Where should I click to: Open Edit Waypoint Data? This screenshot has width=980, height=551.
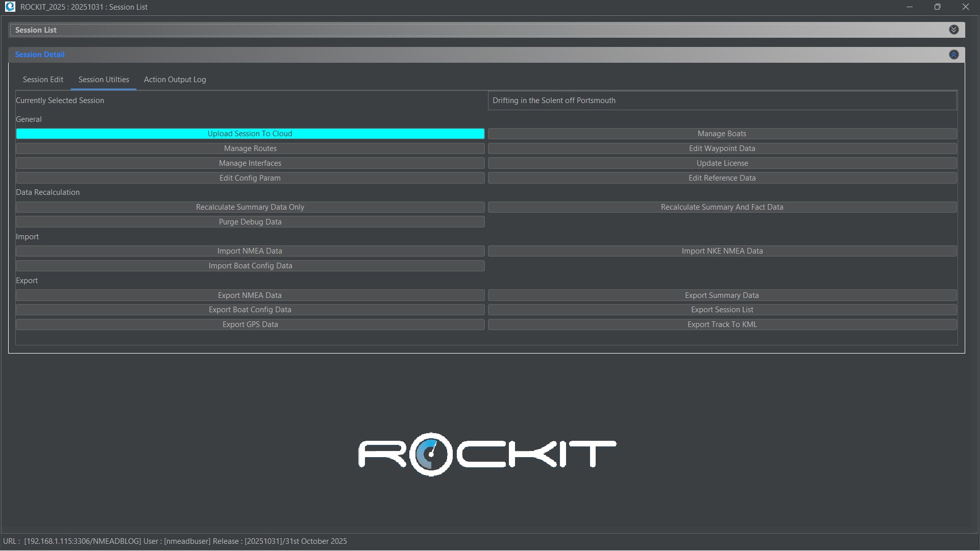click(x=722, y=148)
